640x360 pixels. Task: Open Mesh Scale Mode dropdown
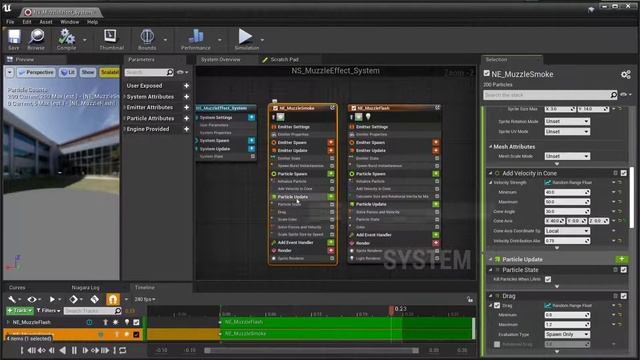click(x=567, y=156)
